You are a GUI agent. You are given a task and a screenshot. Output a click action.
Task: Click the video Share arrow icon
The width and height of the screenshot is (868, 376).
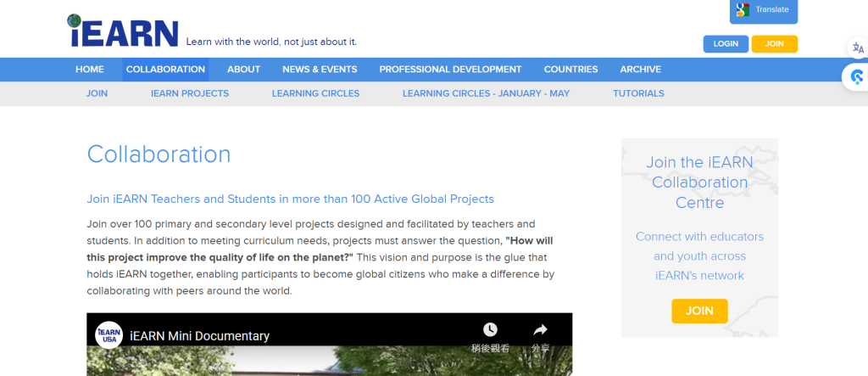(x=540, y=330)
